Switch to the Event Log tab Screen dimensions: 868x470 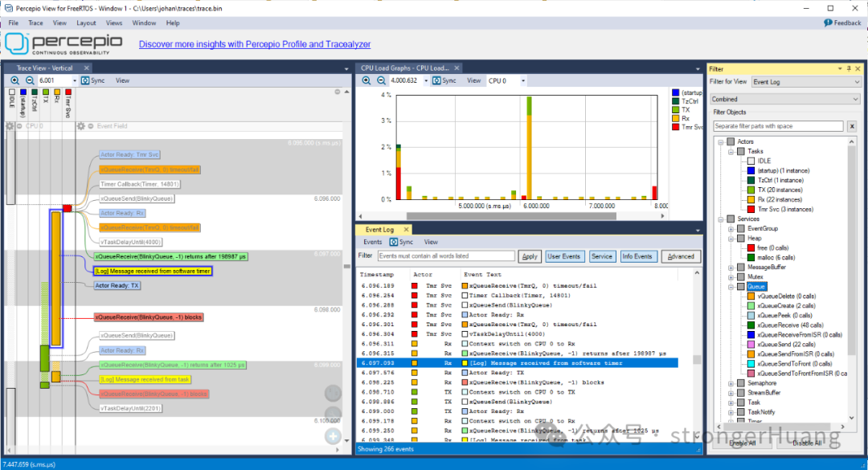[x=379, y=230]
